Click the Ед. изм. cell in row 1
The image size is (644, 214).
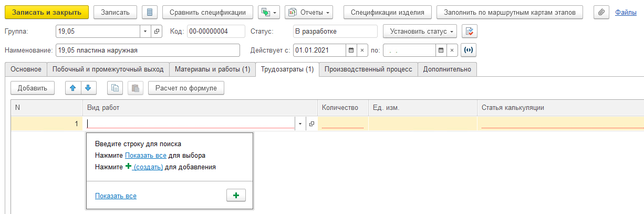(422, 124)
